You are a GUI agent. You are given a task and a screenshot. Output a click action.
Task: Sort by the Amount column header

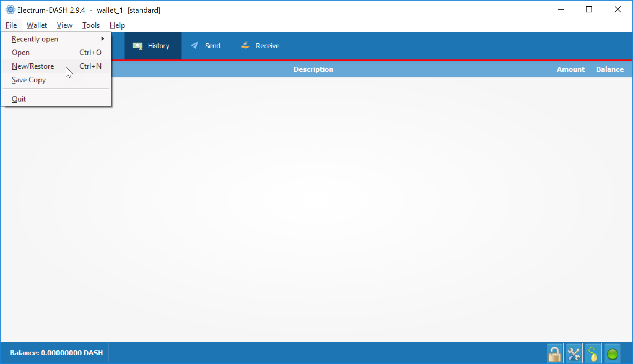570,69
